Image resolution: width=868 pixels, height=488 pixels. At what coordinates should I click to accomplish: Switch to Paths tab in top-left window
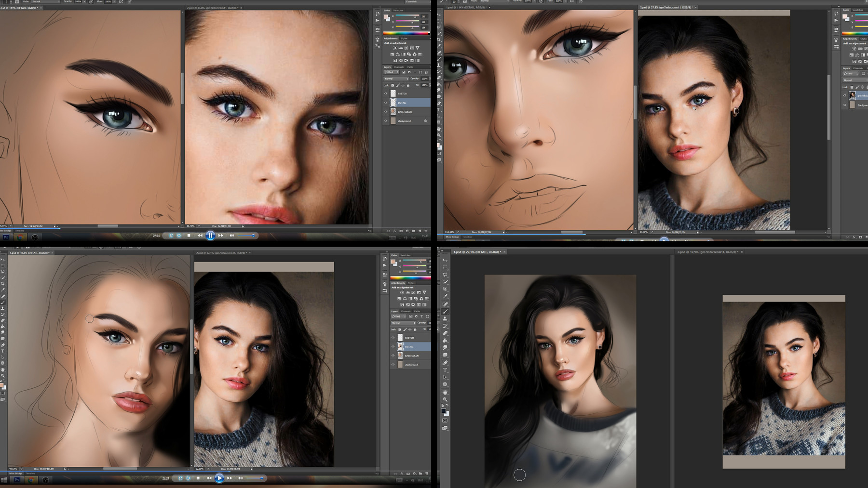click(410, 67)
